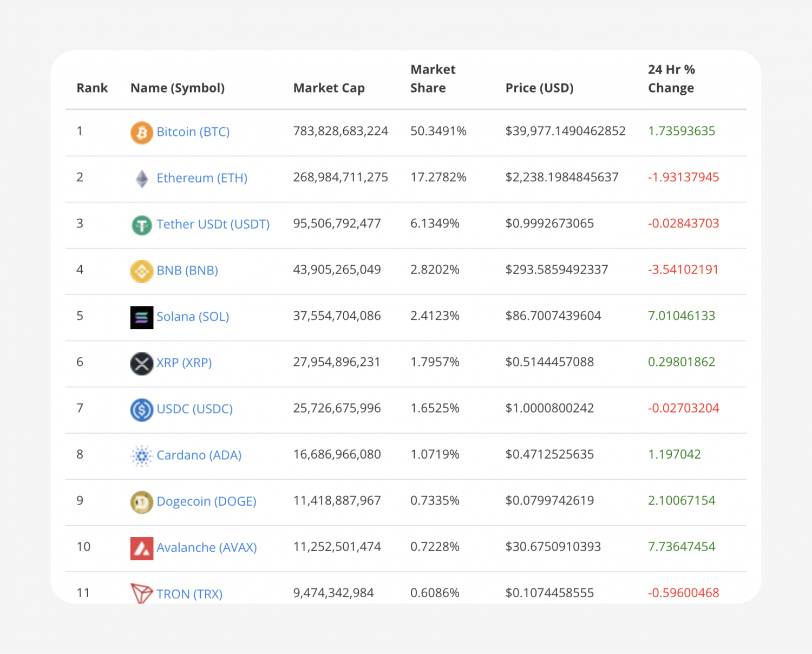Click the 6.1349% market share value
The height and width of the screenshot is (654, 812).
(x=435, y=223)
